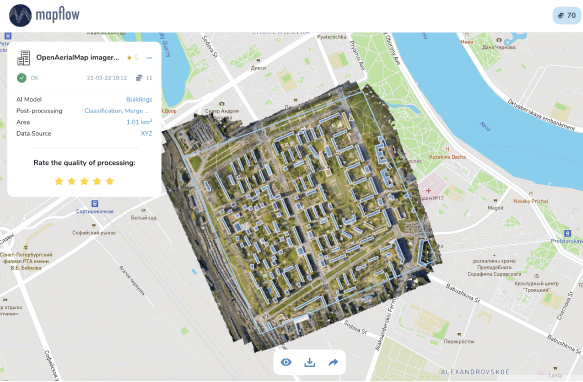This screenshot has width=583, height=382.
Task: Rate processing with the first star
Action: point(59,181)
